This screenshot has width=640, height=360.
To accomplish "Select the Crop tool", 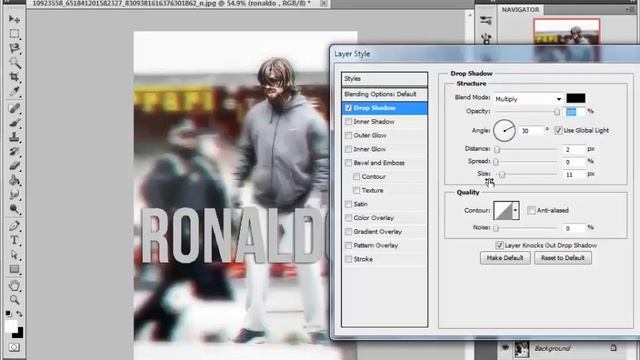I will (x=14, y=77).
